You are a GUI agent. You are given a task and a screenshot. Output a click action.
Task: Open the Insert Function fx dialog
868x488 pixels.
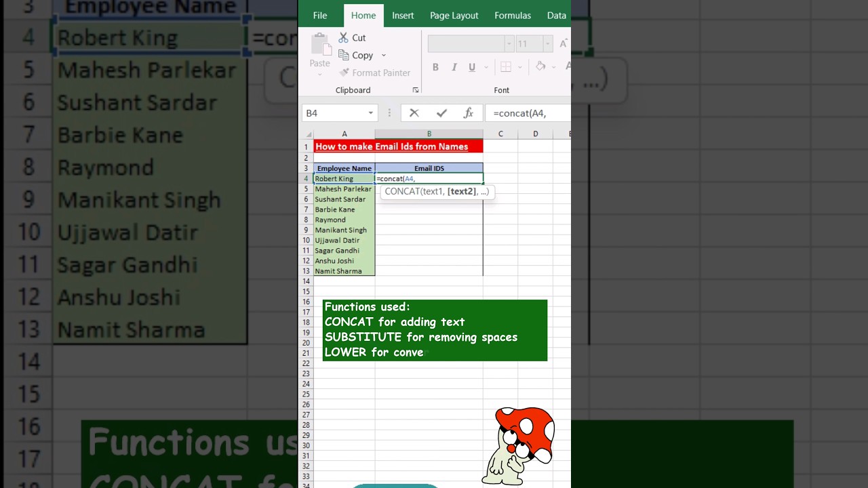coord(468,113)
